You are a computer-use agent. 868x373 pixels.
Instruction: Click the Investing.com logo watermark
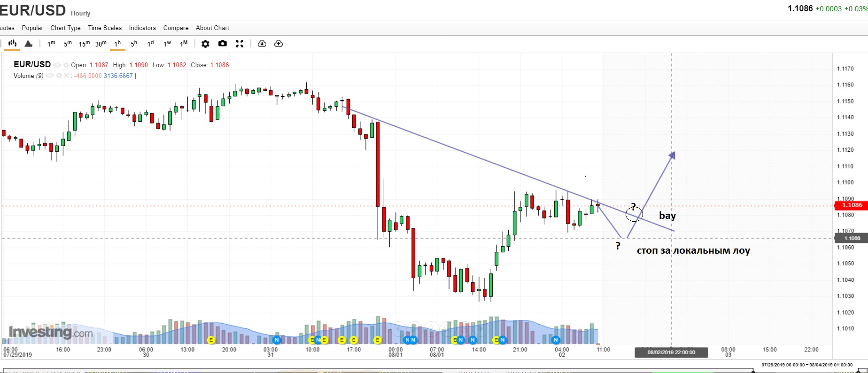point(51,333)
